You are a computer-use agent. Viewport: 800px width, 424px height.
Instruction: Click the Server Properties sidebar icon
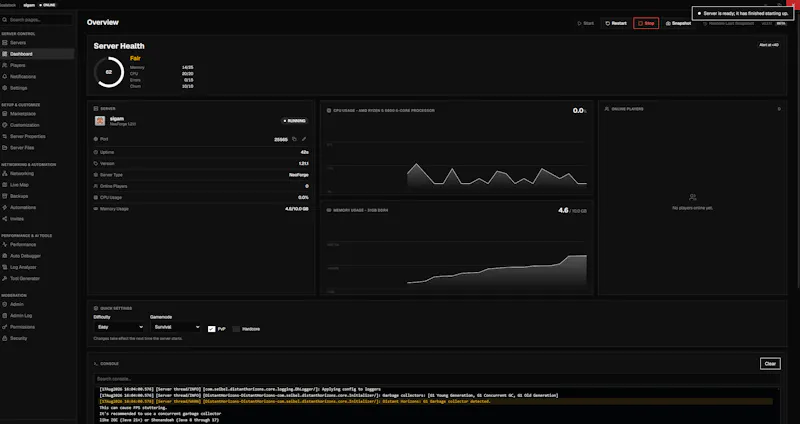pos(5,136)
